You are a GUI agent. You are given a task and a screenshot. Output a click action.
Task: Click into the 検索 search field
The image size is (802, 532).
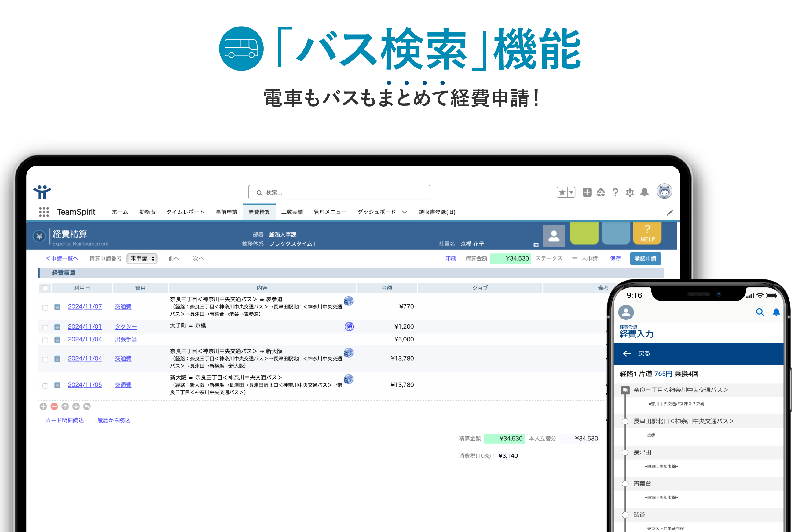click(339, 192)
